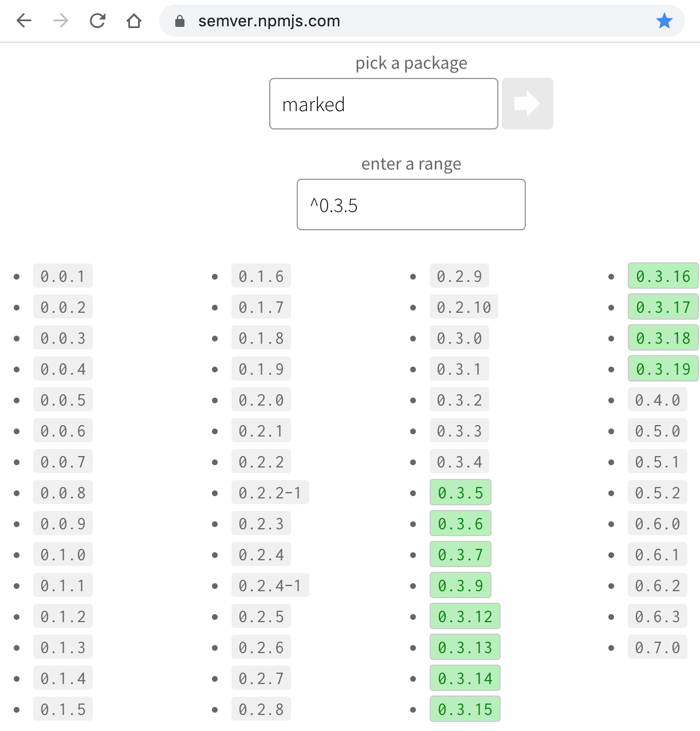Select the green 0.3.19 version badge

[x=663, y=368]
